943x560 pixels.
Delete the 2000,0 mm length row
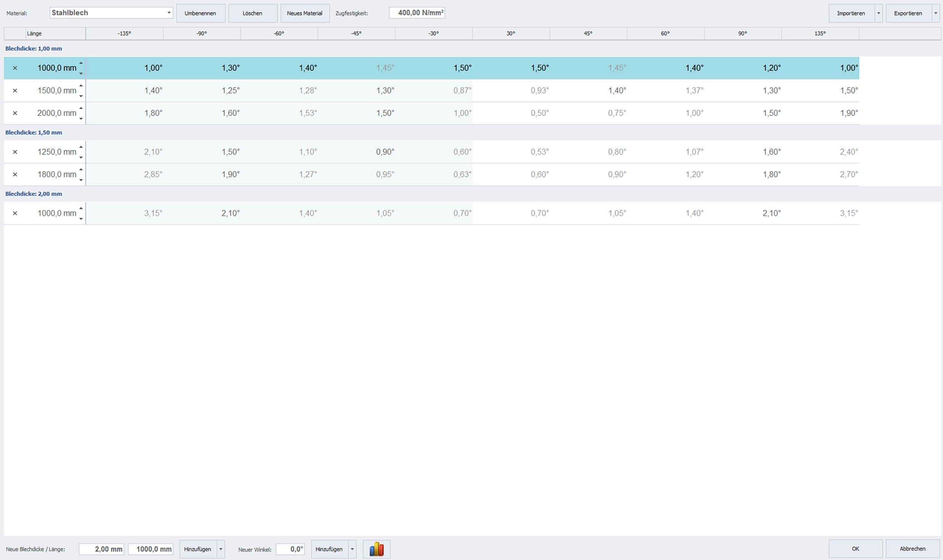(15, 113)
